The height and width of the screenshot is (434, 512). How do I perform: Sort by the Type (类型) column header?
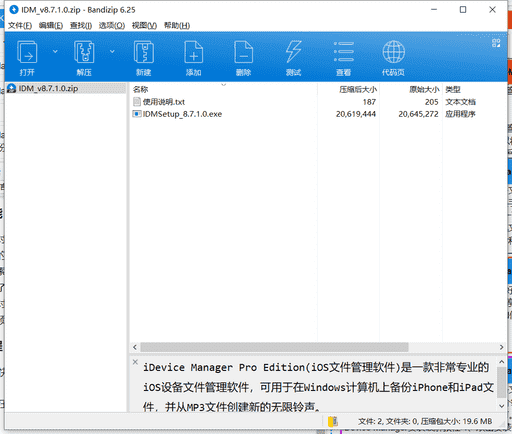pos(453,89)
